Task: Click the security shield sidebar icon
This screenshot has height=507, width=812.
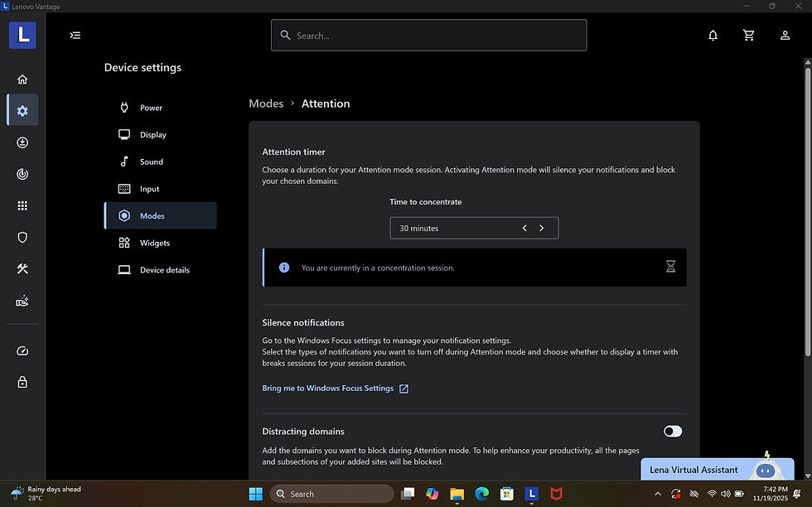Action: pyautogui.click(x=22, y=238)
